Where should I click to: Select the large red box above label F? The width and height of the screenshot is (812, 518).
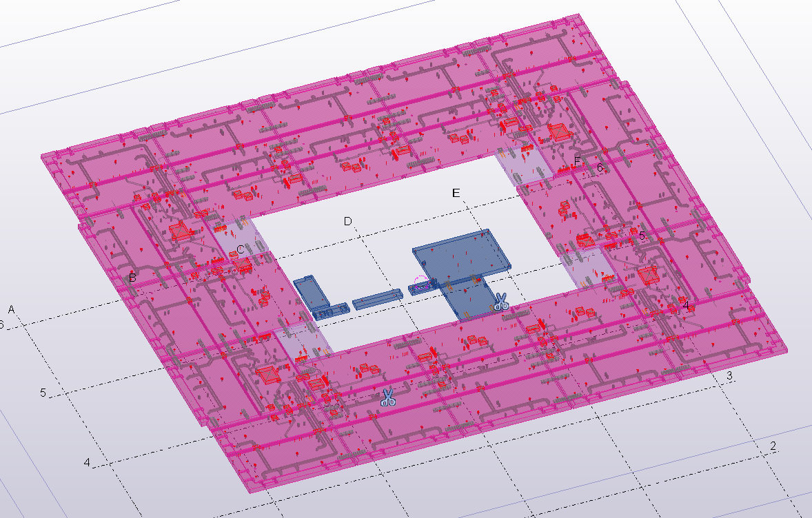point(559,132)
